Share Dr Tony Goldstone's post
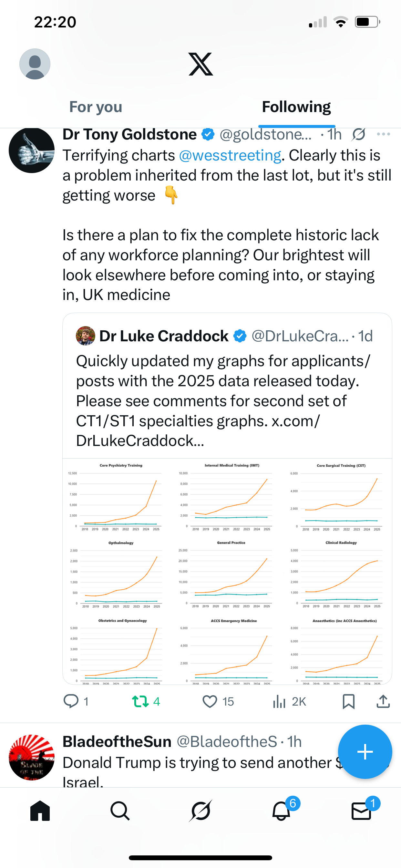The image size is (401, 868). coord(383,701)
